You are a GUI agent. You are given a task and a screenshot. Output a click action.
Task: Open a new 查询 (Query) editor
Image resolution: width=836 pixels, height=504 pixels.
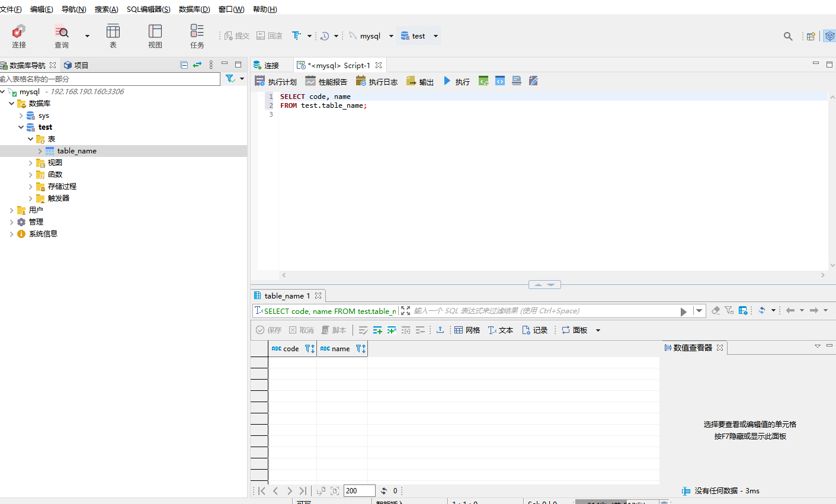click(x=62, y=36)
